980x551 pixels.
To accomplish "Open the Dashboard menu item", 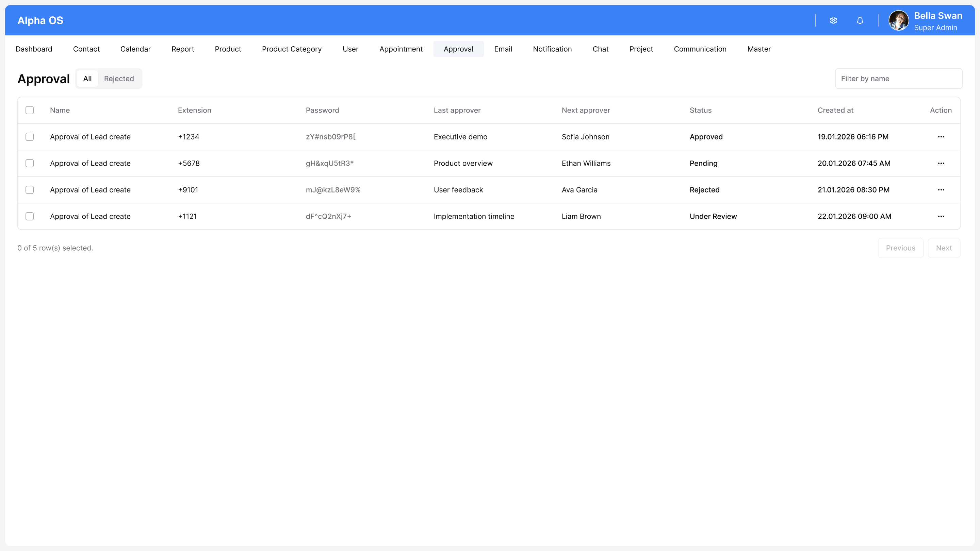I will click(x=34, y=49).
